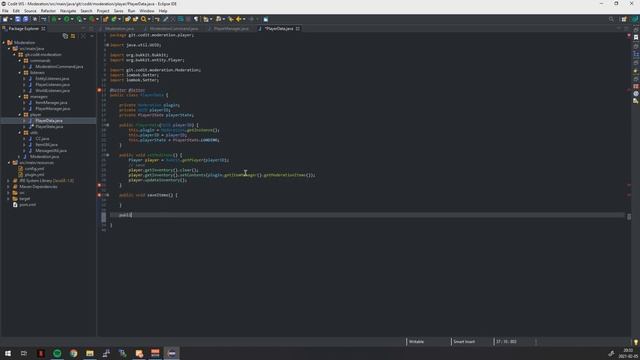Open the File menu
This screenshot has height=360, width=640.
point(5,11)
